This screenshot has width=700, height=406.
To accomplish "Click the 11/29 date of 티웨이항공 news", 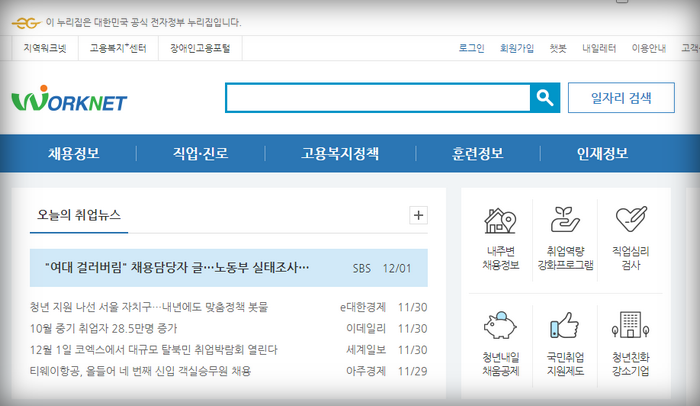I will (x=412, y=371).
